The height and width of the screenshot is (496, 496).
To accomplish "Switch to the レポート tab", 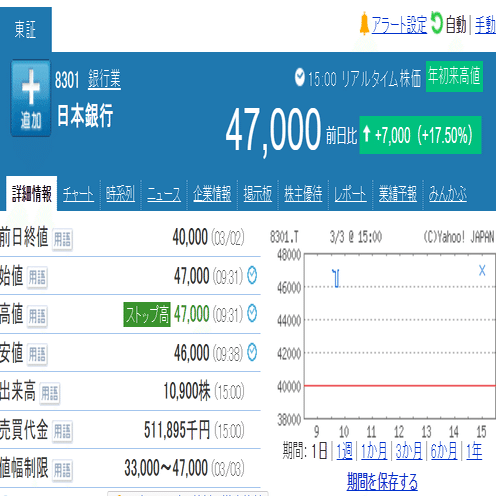I will pos(350,194).
